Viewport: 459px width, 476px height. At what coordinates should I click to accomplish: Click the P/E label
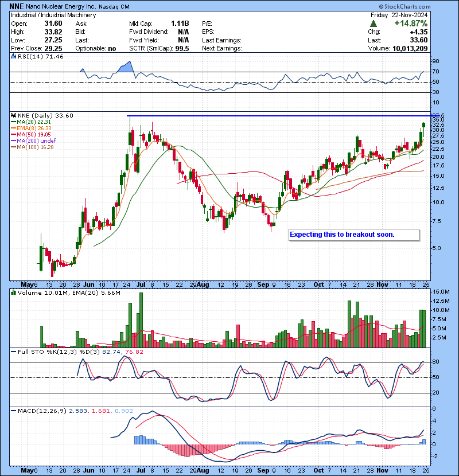pyautogui.click(x=207, y=24)
